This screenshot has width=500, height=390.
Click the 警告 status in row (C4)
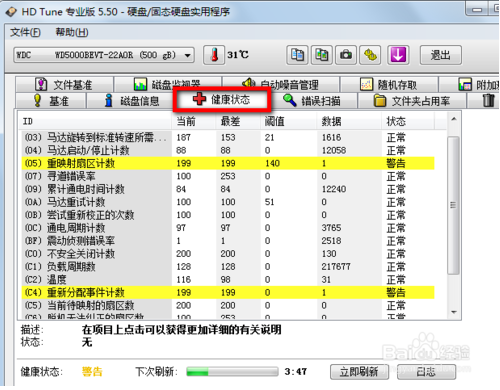tap(396, 292)
